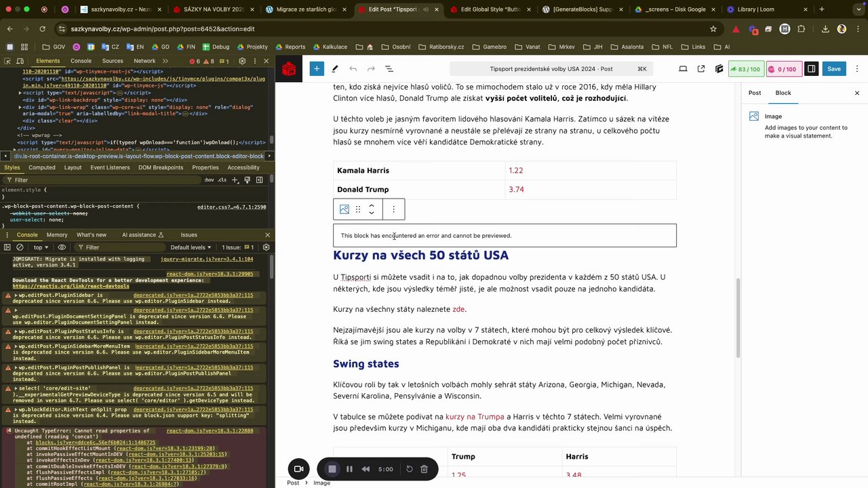
Task: Open the DevTools Network tab
Action: click(144, 61)
